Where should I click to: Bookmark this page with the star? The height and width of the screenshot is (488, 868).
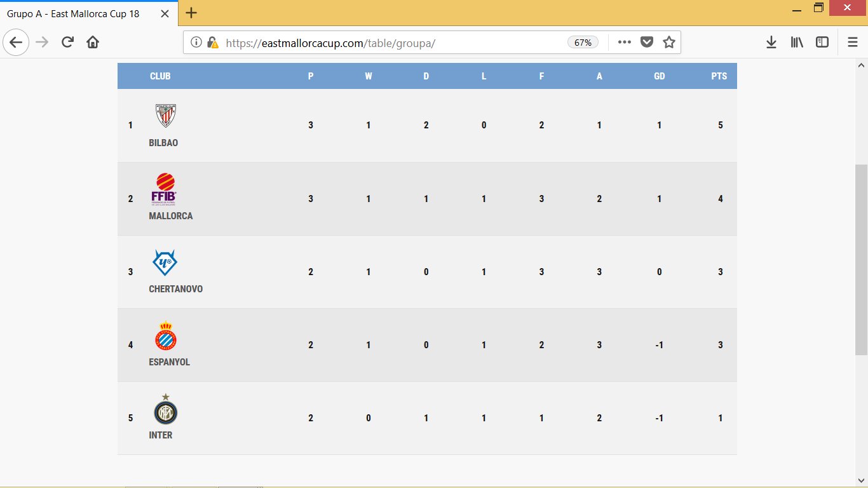tap(669, 43)
